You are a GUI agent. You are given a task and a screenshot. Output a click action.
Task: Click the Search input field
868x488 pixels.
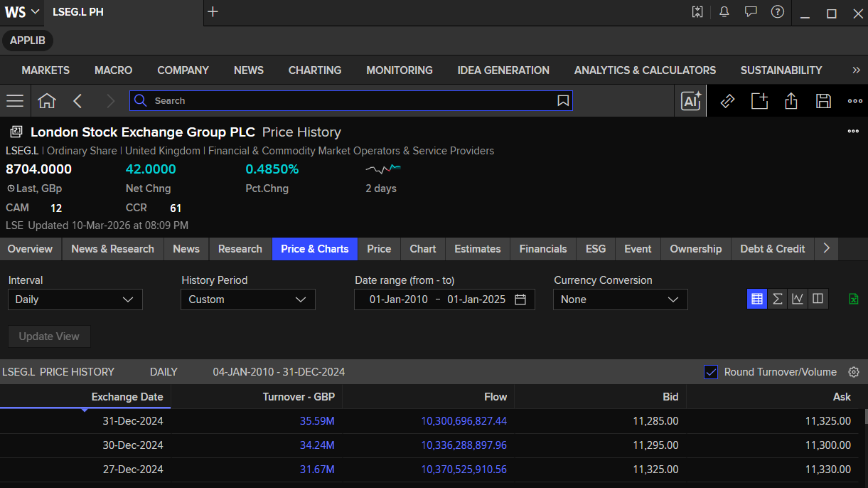point(351,101)
